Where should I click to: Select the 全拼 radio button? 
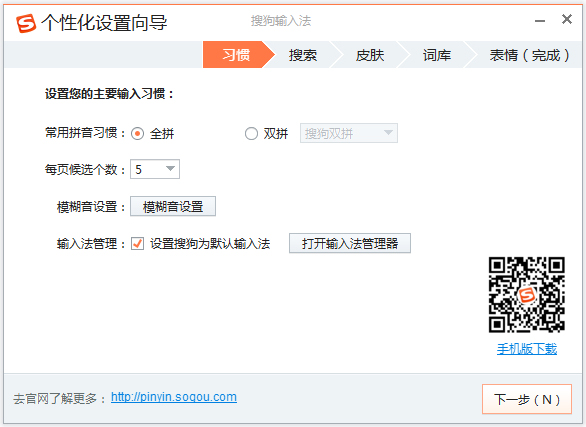(x=138, y=133)
